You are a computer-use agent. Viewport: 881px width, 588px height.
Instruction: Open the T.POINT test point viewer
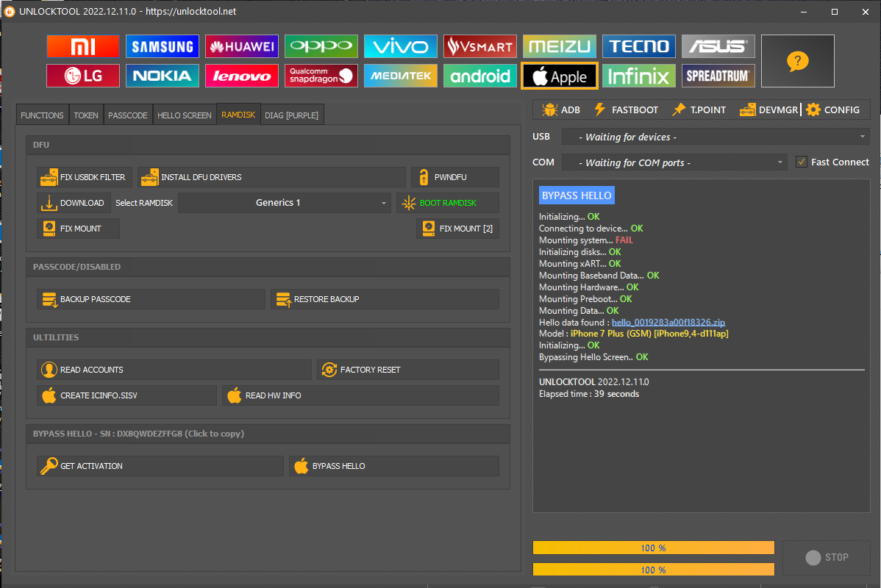699,110
